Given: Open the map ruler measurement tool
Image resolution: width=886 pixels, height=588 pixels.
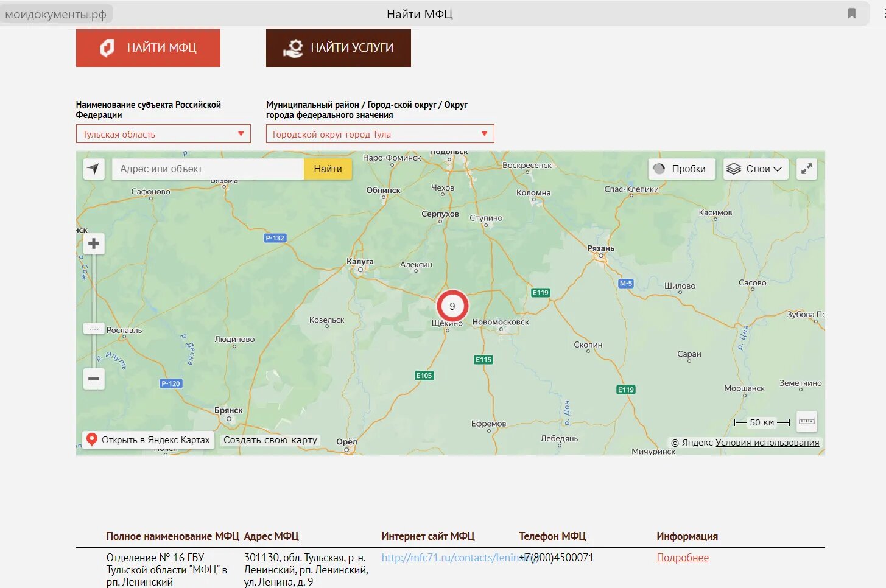Looking at the screenshot, I should pyautogui.click(x=806, y=421).
